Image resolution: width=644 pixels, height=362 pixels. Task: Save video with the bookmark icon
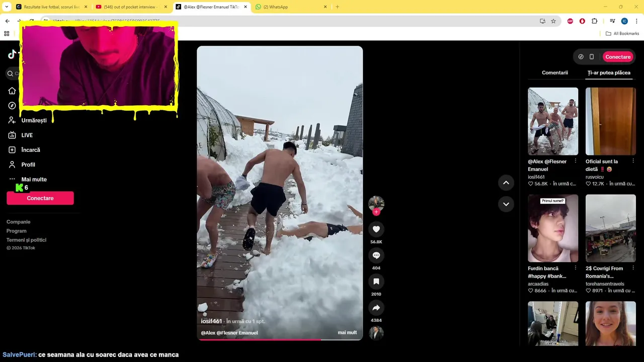click(376, 282)
